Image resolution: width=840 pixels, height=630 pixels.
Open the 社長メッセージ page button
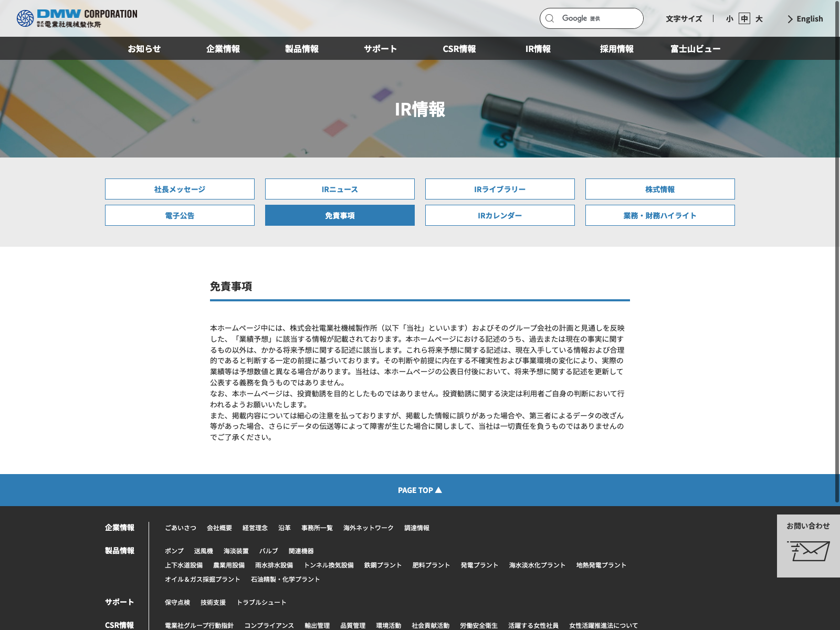(180, 189)
